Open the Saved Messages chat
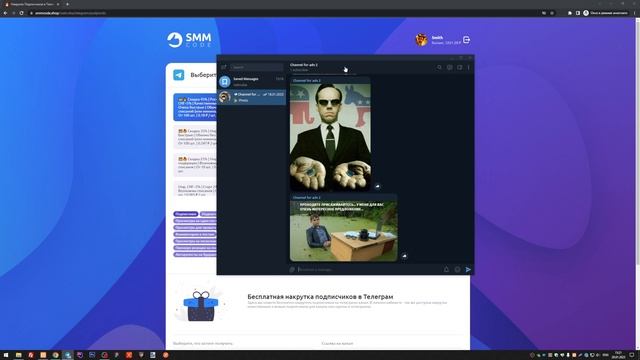 [x=251, y=82]
